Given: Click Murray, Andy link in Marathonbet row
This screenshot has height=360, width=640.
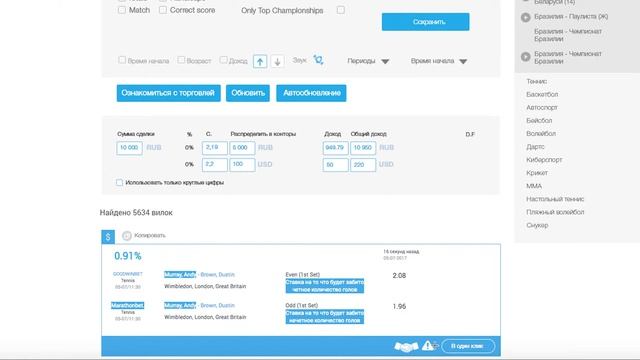Looking at the screenshot, I should coord(180,305).
